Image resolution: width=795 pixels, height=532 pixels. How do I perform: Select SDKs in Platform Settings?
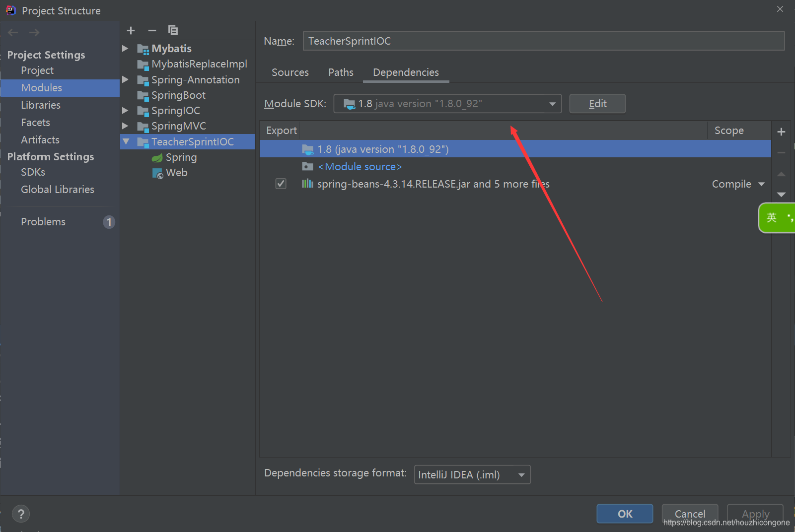tap(33, 172)
